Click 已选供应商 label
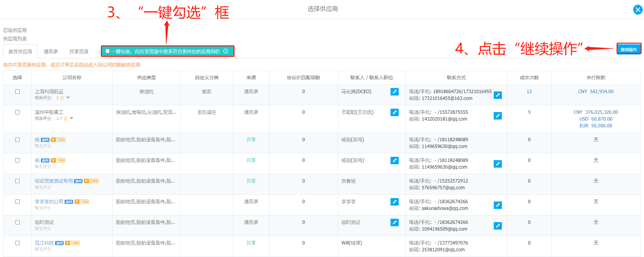 [x=15, y=30]
